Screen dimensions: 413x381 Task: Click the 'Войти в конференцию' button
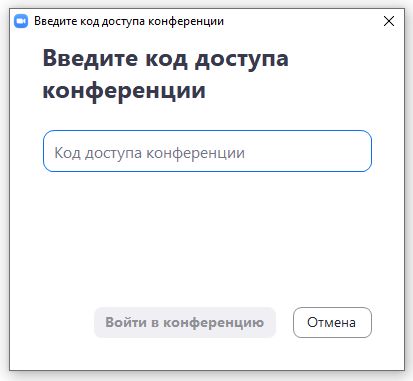[185, 322]
